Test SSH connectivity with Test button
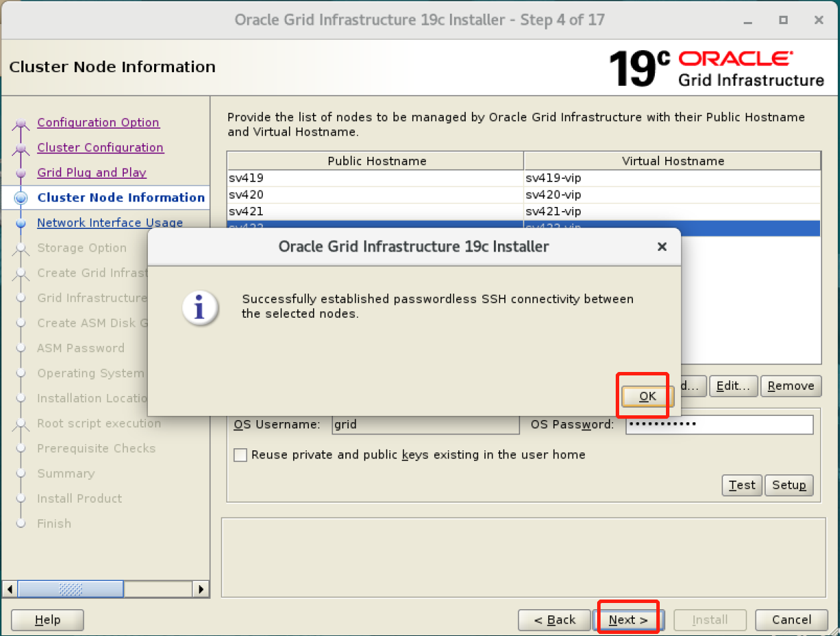Viewport: 840px width, 636px height. pyautogui.click(x=742, y=485)
